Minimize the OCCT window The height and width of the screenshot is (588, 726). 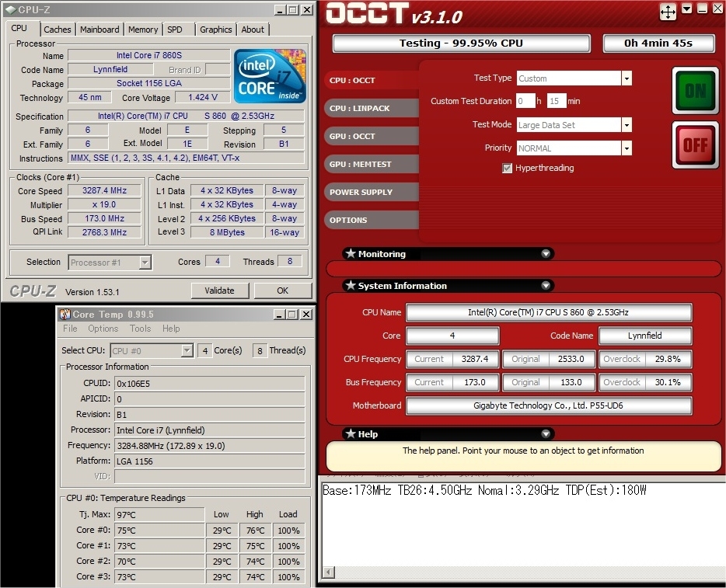703,9
